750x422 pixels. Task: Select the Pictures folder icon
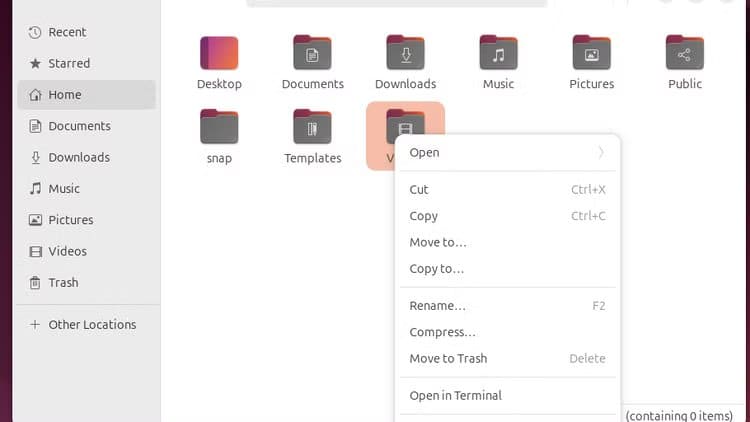[591, 53]
